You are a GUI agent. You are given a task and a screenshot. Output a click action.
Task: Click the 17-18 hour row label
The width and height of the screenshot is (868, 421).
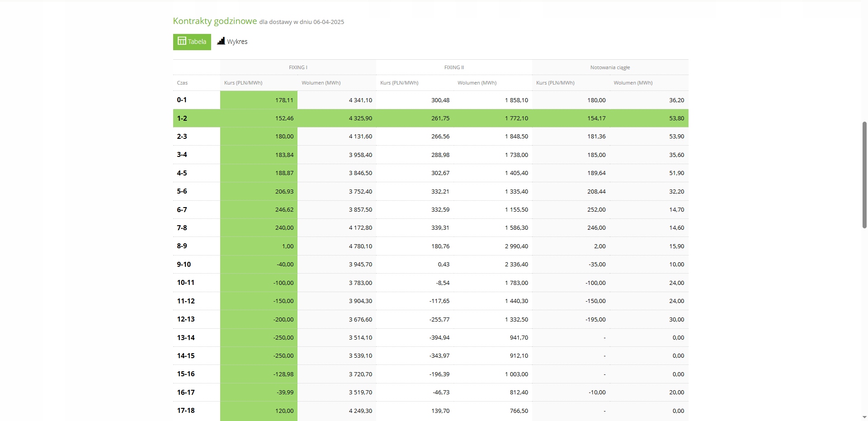[x=186, y=411]
